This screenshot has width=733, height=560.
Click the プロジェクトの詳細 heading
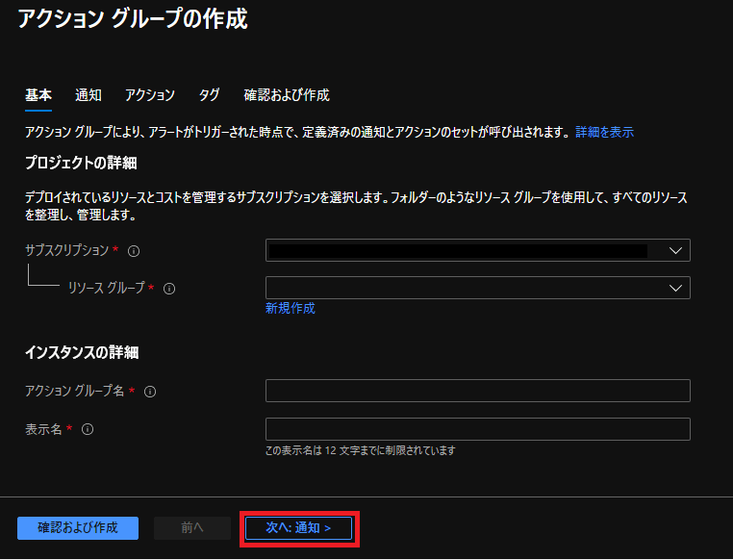click(x=81, y=163)
